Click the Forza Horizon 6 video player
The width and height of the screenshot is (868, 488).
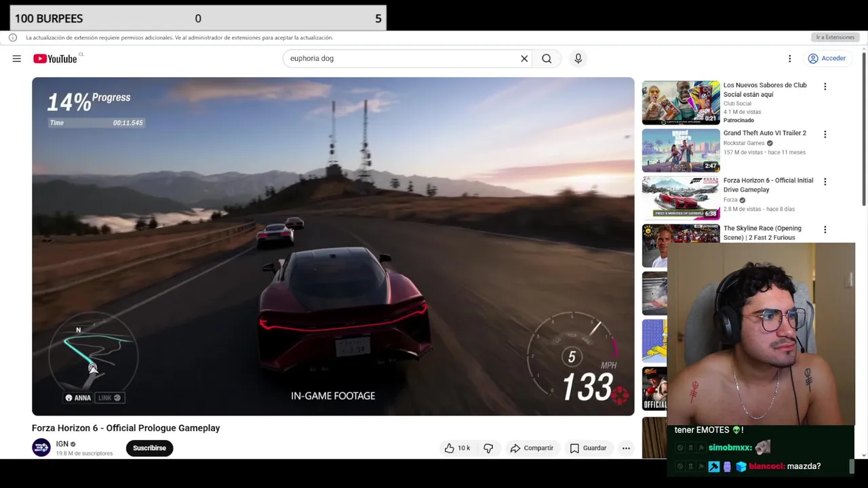(x=333, y=246)
